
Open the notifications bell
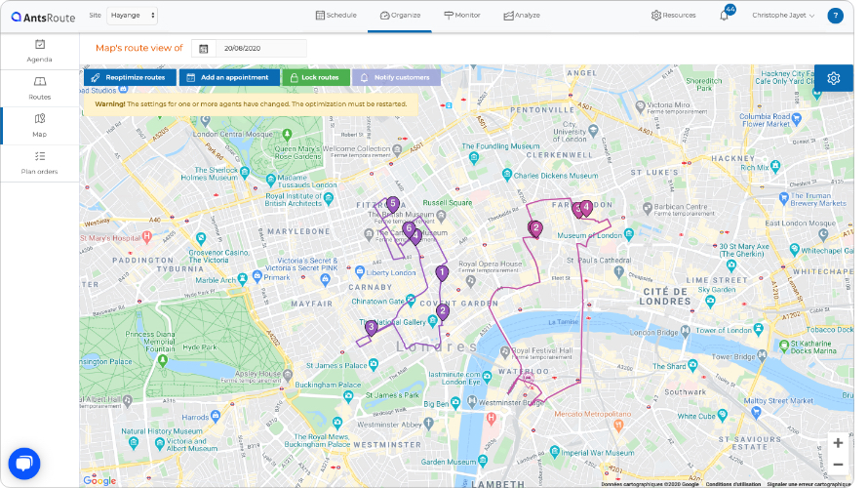724,16
